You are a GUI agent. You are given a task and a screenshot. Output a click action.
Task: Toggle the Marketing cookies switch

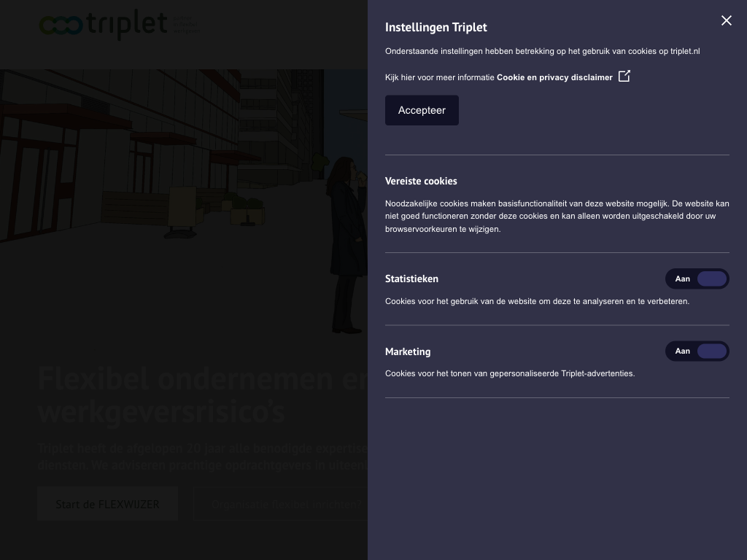coord(697,351)
